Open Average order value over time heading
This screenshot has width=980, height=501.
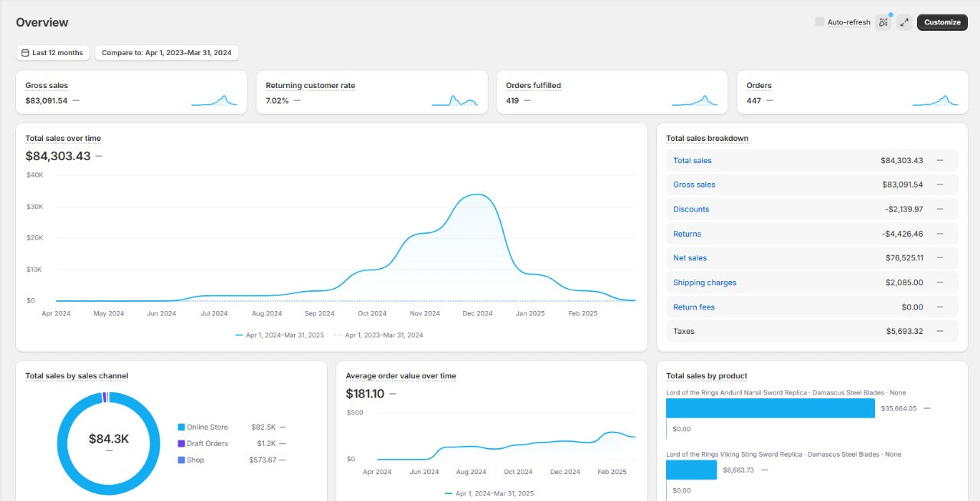click(400, 376)
